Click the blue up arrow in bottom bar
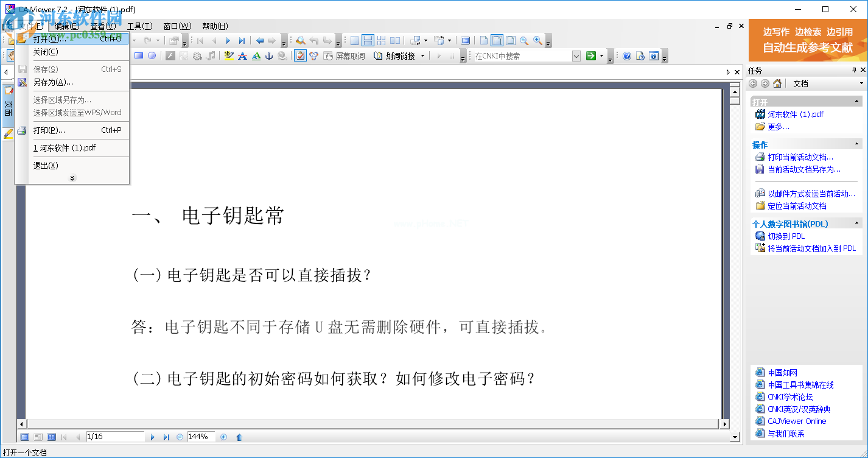Image resolution: width=868 pixels, height=458 pixels. 239,437
